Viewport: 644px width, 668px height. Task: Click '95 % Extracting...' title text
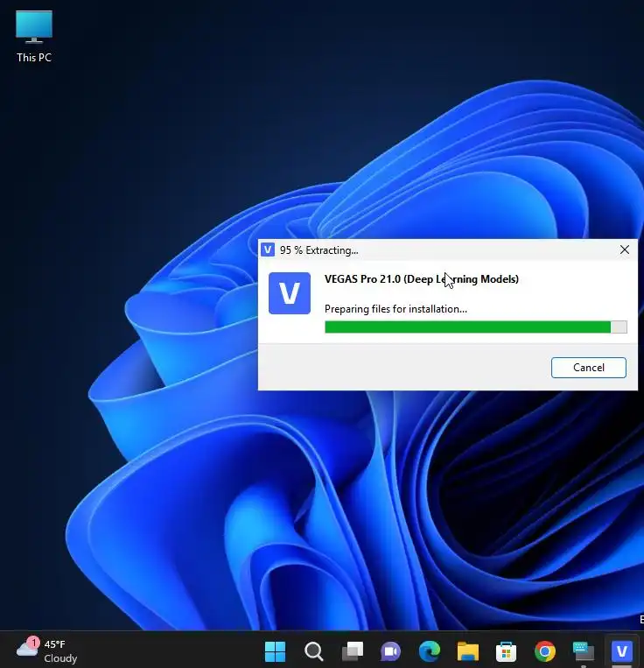(318, 250)
